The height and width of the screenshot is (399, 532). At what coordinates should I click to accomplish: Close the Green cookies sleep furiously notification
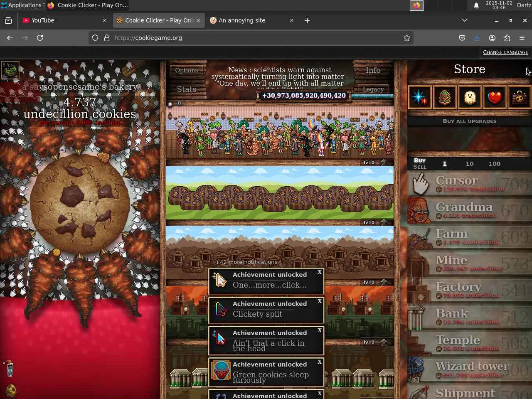320,362
